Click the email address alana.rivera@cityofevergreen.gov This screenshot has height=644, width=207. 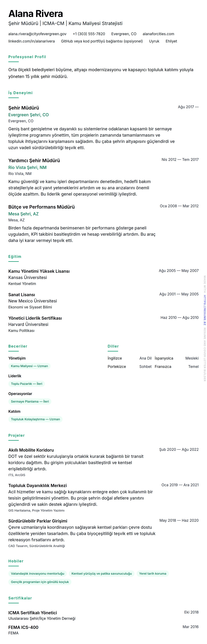tap(37, 34)
